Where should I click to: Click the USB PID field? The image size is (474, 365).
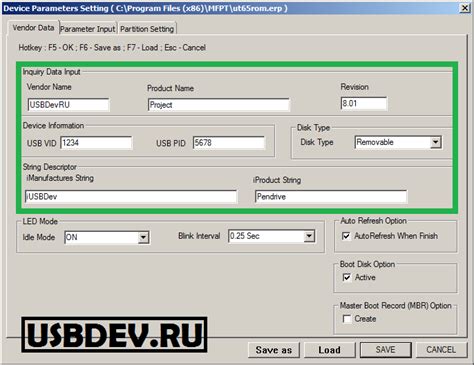[x=229, y=143]
